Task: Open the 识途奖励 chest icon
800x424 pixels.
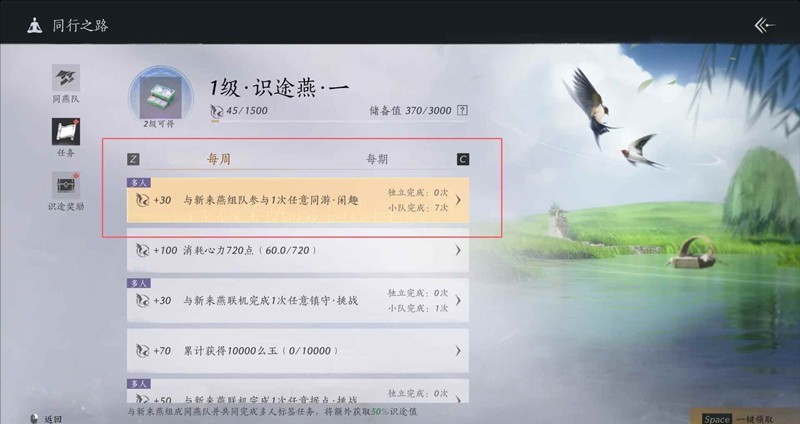Action: coord(66,185)
